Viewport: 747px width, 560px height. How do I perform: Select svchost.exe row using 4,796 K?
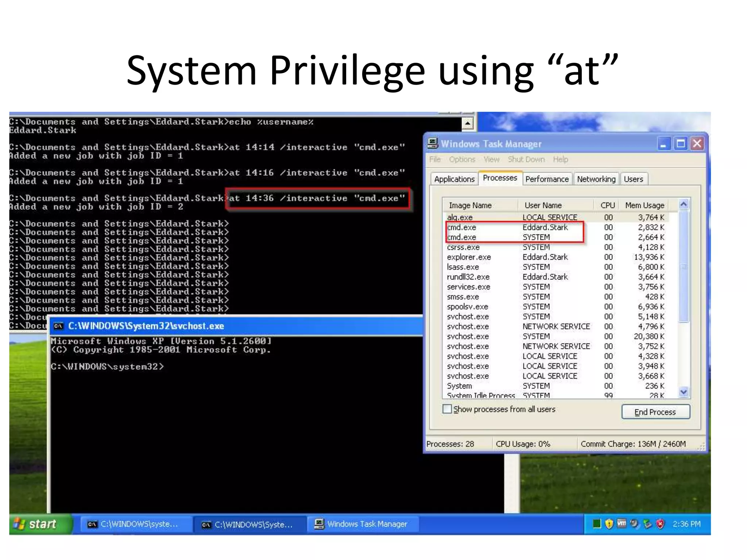(x=557, y=326)
